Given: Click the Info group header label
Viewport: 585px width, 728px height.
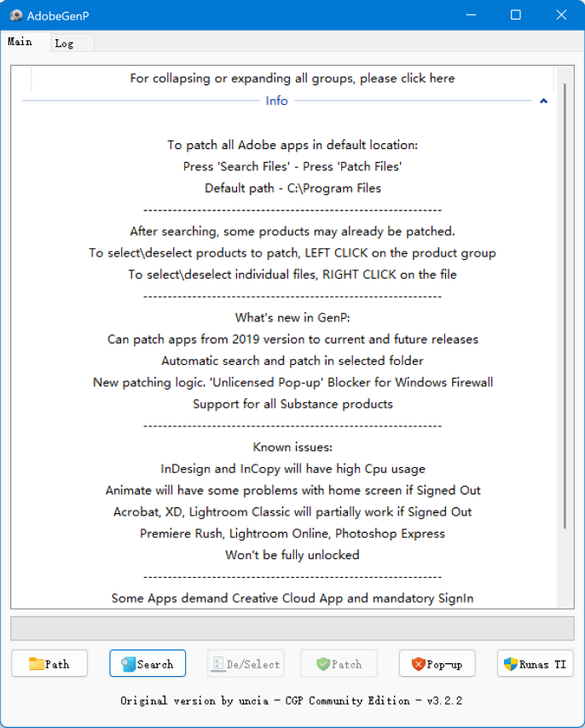Looking at the screenshot, I should (277, 101).
